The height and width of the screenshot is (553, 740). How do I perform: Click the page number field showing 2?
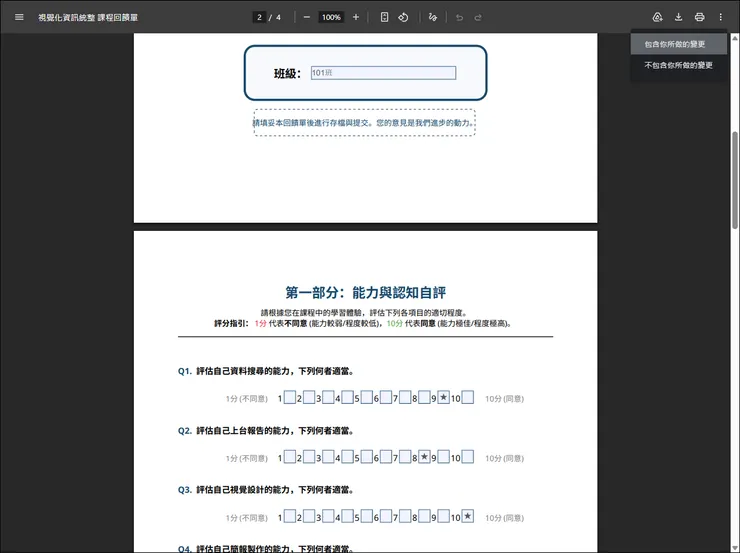(x=259, y=17)
